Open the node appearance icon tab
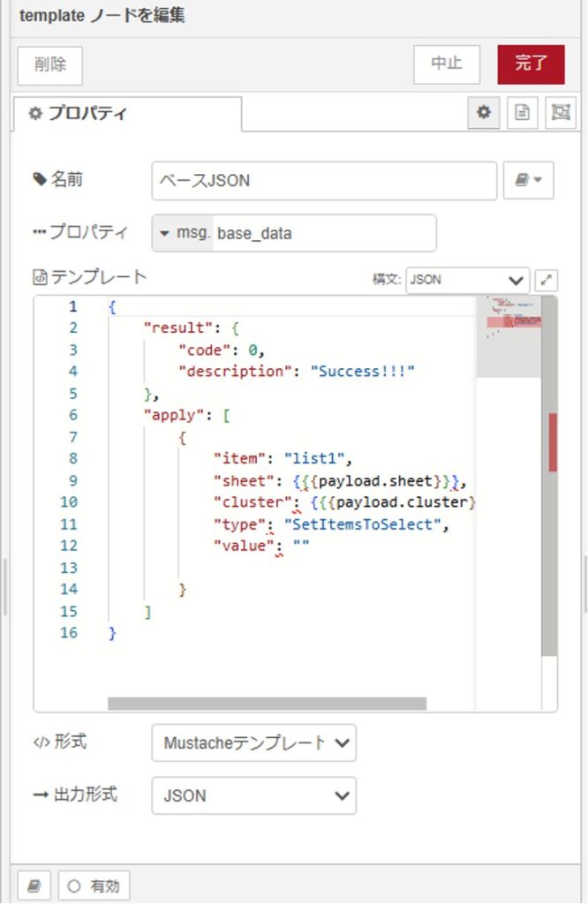Viewport: 588px width, 904px height. pos(561,113)
